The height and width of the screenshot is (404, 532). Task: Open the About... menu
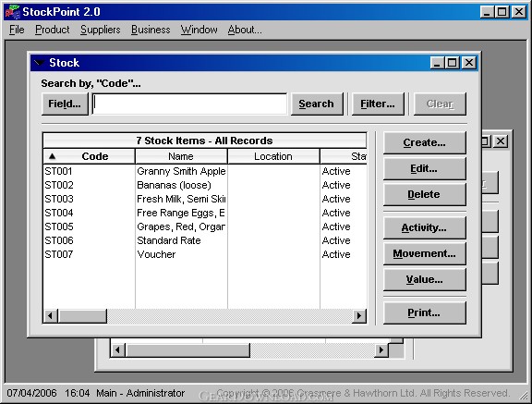pos(245,30)
